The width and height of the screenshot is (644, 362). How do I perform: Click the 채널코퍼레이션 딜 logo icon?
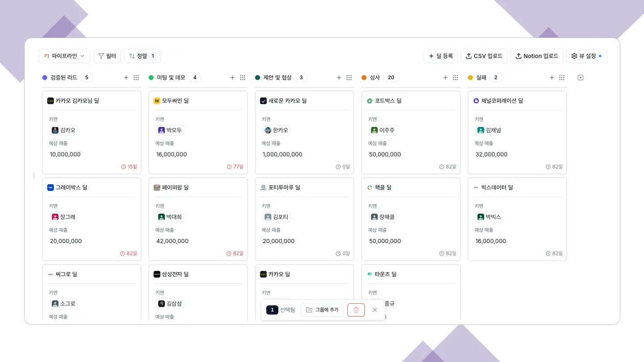pos(476,101)
